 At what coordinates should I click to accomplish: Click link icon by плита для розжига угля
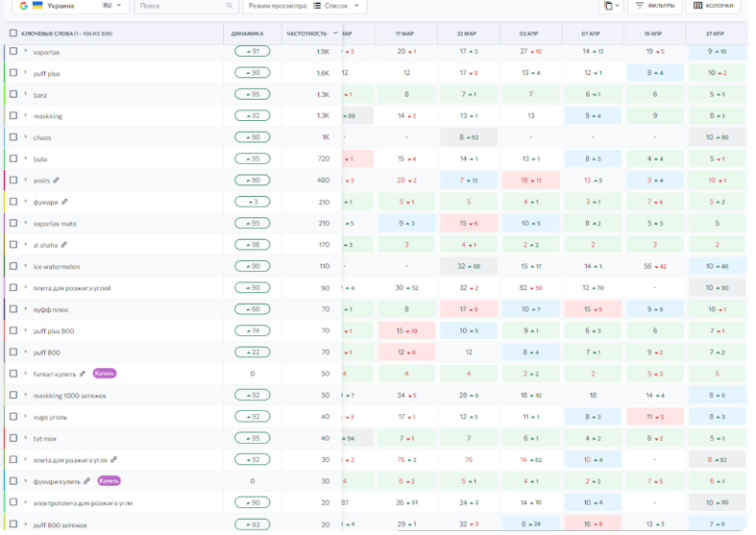click(113, 460)
